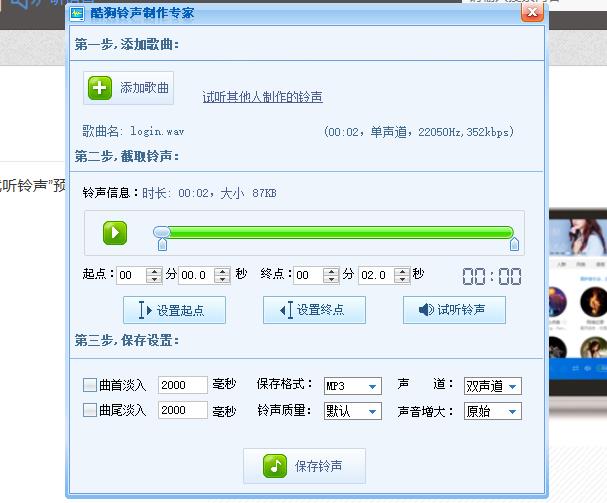Enable the fade-out (曲尾淡入) checkbox
This screenshot has width=607, height=503.
[90, 410]
